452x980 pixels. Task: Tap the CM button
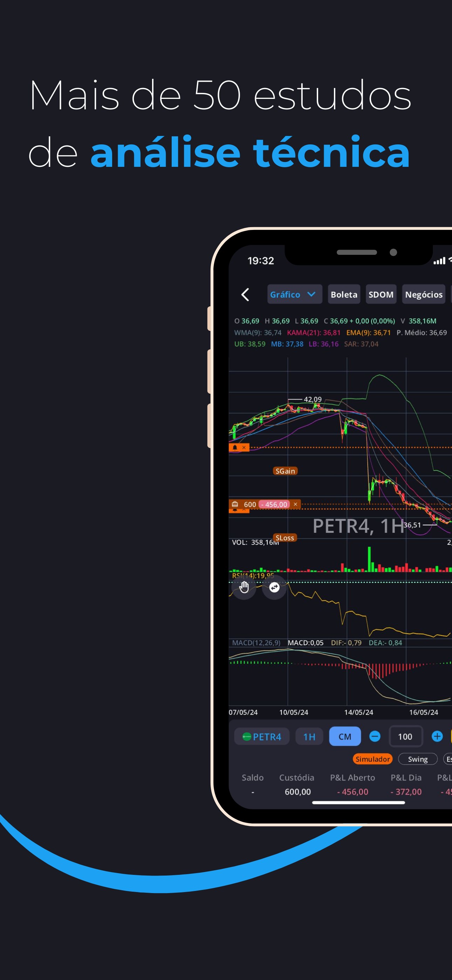[345, 736]
